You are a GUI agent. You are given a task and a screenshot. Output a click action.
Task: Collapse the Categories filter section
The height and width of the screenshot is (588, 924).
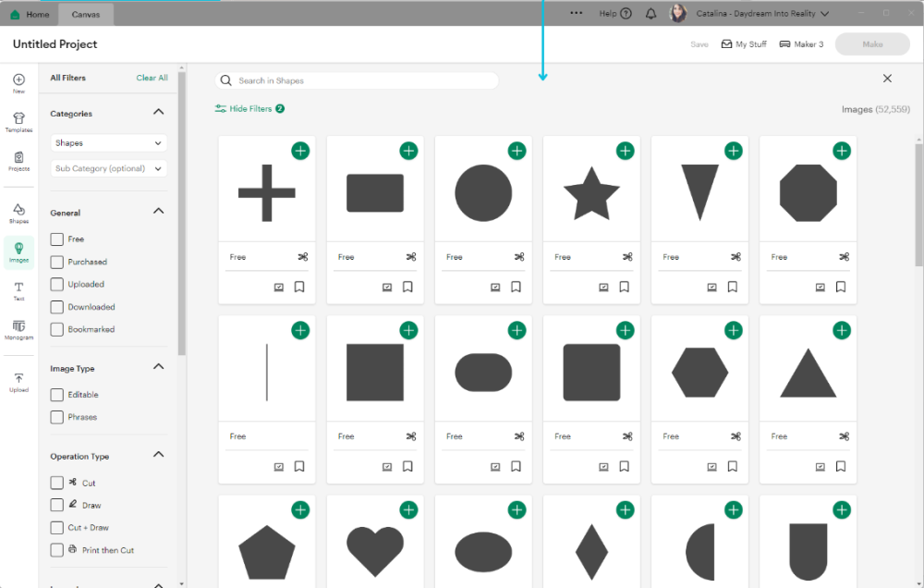pos(159,112)
